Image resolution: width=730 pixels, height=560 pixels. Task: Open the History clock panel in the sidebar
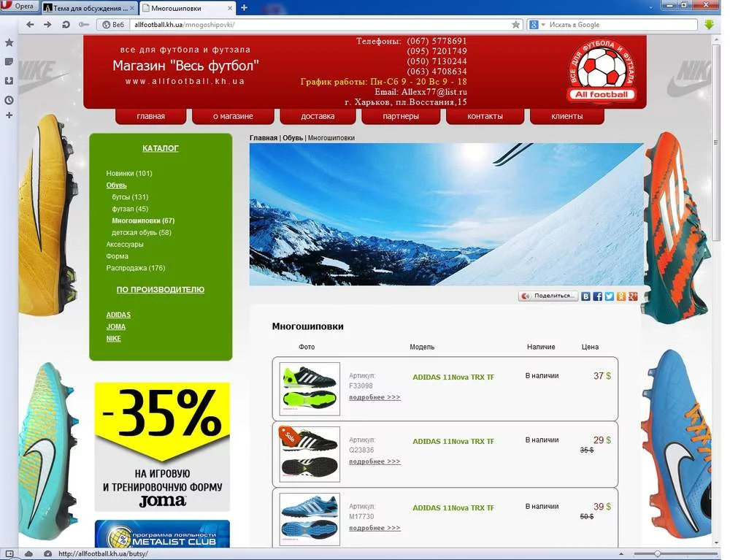[x=9, y=100]
